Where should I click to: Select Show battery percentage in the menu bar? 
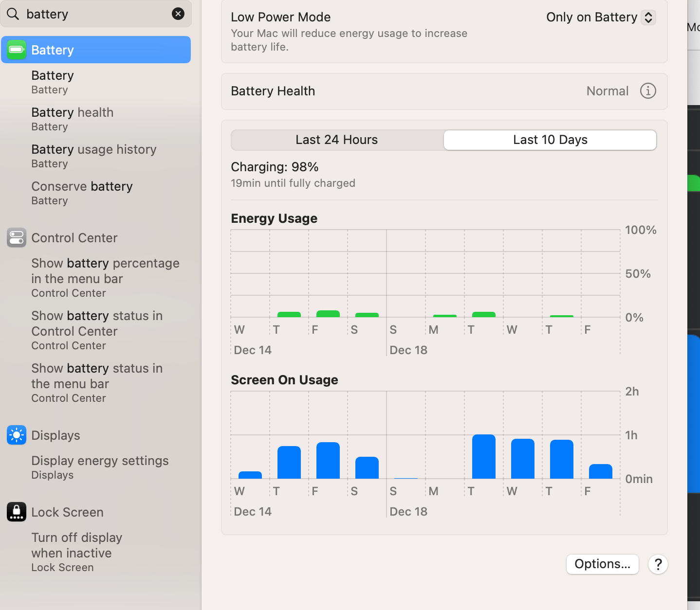(x=105, y=271)
